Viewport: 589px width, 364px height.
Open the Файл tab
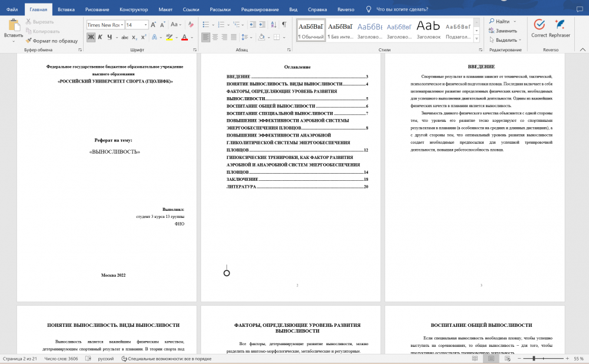(12, 9)
